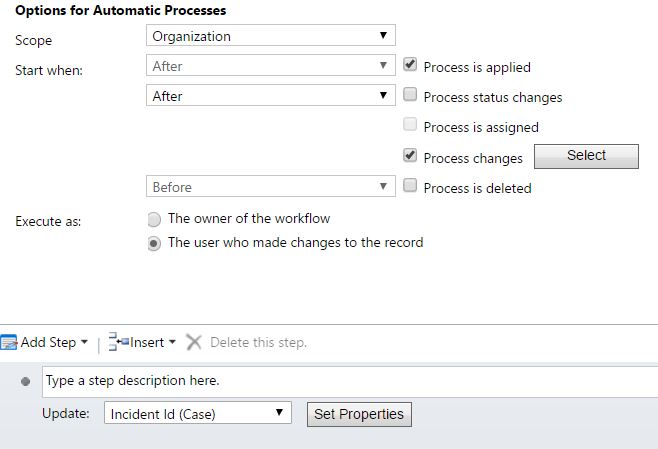This screenshot has width=658, height=449.
Task: Click the Insert step icon
Action: [118, 342]
